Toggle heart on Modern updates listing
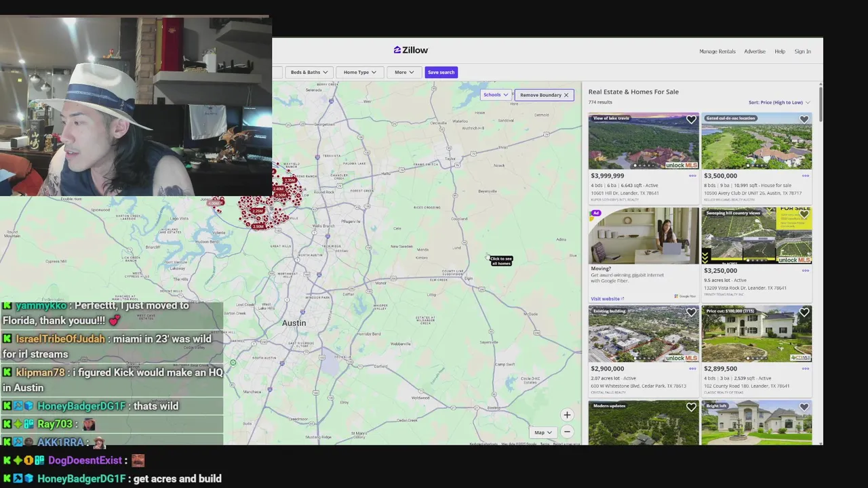Image resolution: width=868 pixels, height=488 pixels. click(691, 407)
